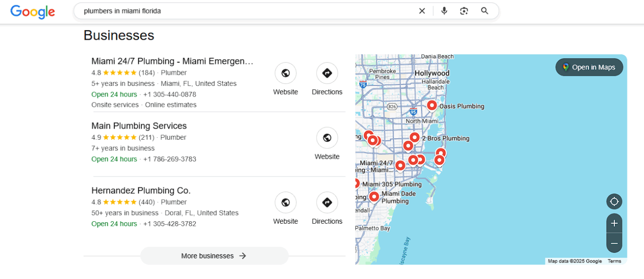Screen dimensions: 644x279
Task: Open Website for Main Plumbing Services
Action: [x=327, y=144]
